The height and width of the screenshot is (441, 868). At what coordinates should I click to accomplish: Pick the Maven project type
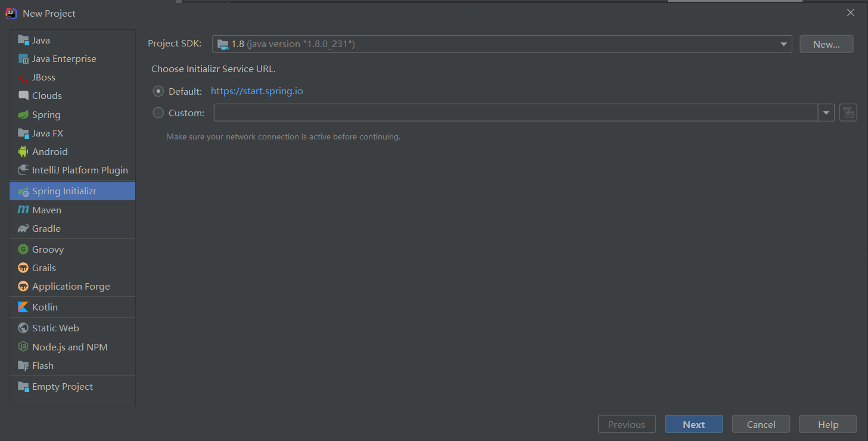(73, 210)
